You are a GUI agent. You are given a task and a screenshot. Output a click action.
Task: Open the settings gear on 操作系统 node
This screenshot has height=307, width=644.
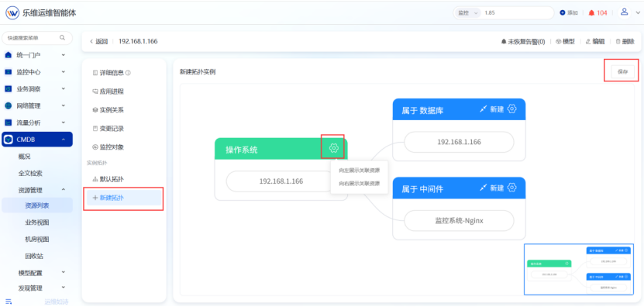(333, 147)
